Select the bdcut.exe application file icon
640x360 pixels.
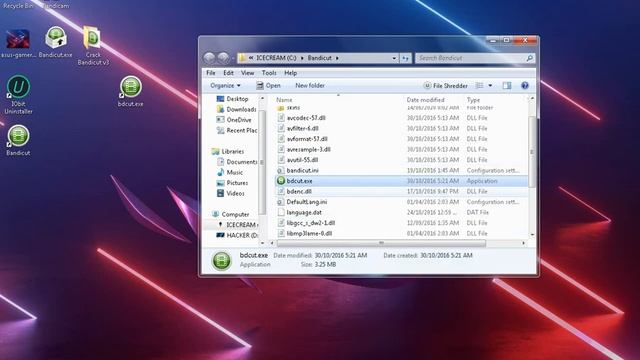coord(281,181)
